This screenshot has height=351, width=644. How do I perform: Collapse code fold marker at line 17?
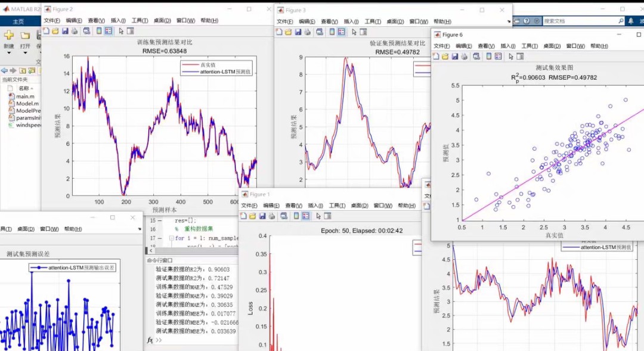coord(171,238)
